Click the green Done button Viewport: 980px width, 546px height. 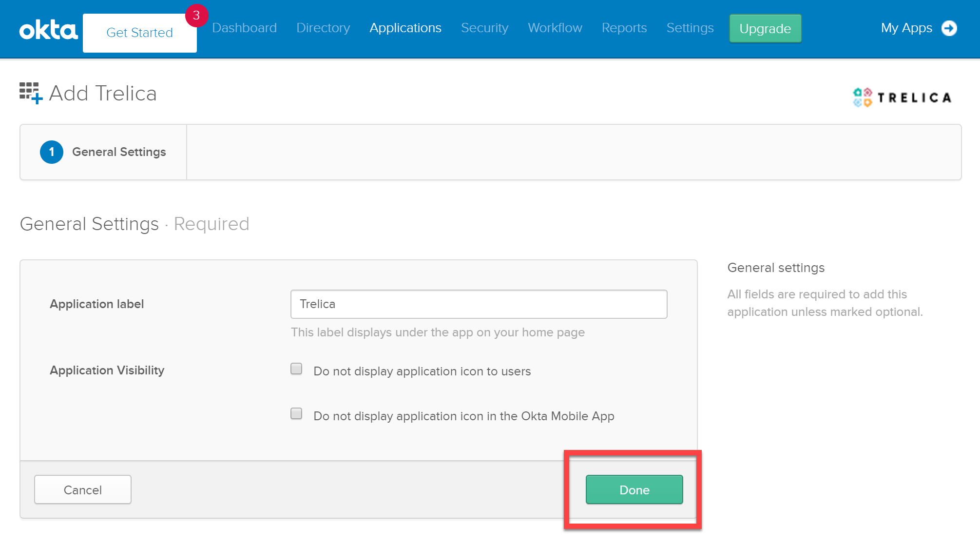[x=634, y=489]
